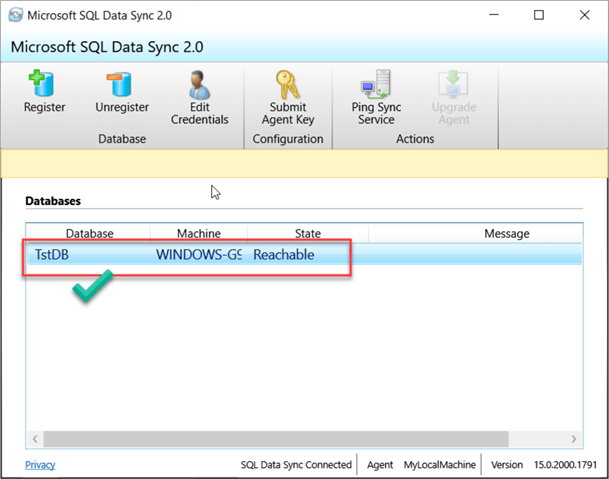Click the Submit Agent Key icon
This screenshot has height=479, width=609.
[288, 84]
